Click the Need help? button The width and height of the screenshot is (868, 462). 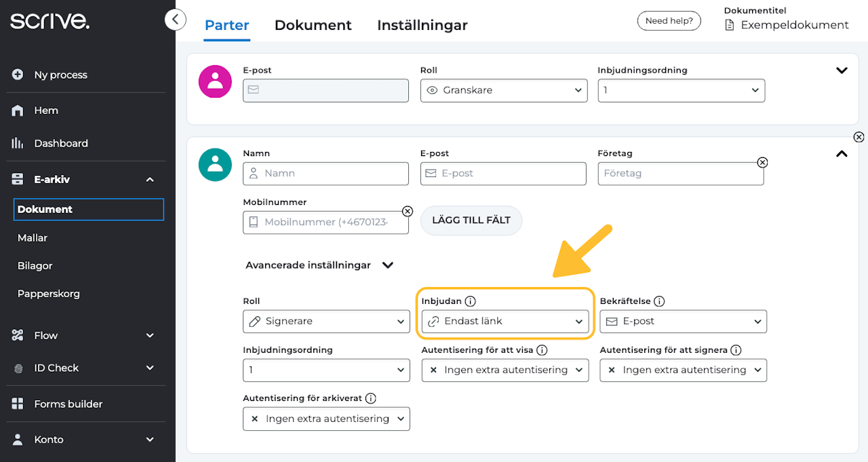click(x=669, y=21)
